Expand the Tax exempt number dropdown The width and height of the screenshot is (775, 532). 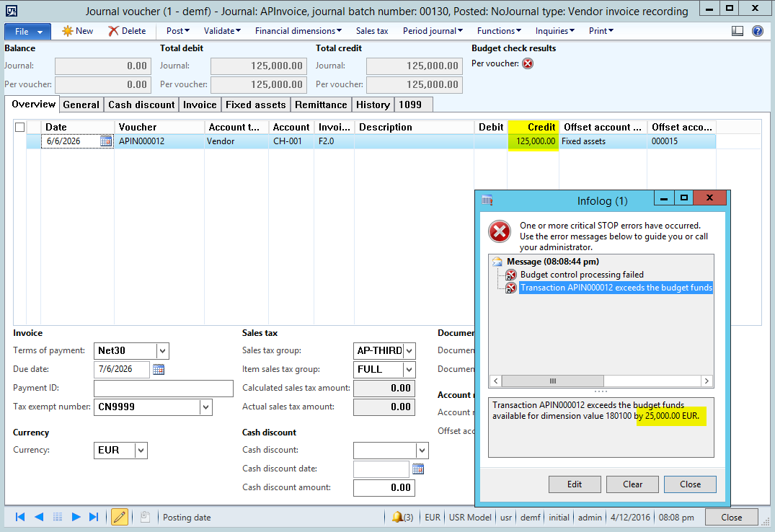pyautogui.click(x=206, y=407)
